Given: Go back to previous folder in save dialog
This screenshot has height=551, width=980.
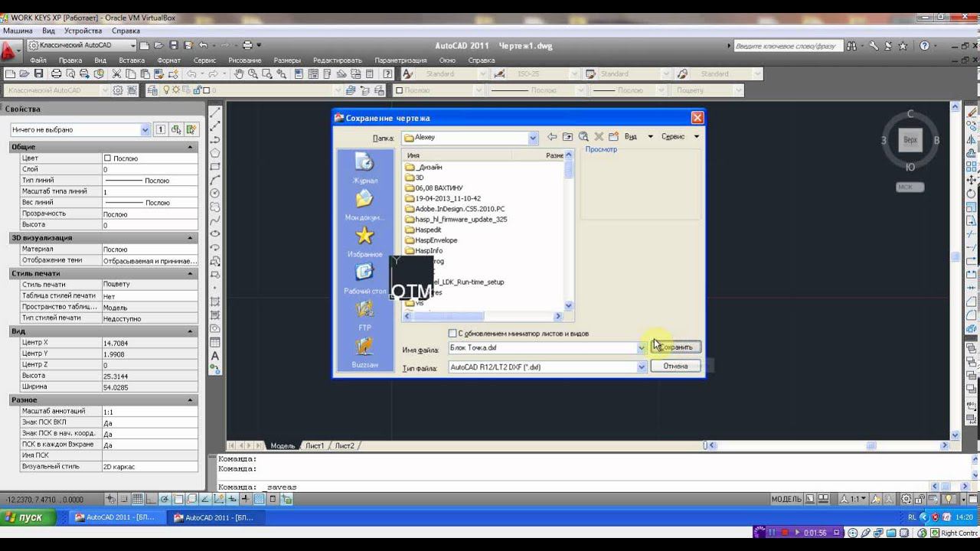Looking at the screenshot, I should tap(552, 137).
